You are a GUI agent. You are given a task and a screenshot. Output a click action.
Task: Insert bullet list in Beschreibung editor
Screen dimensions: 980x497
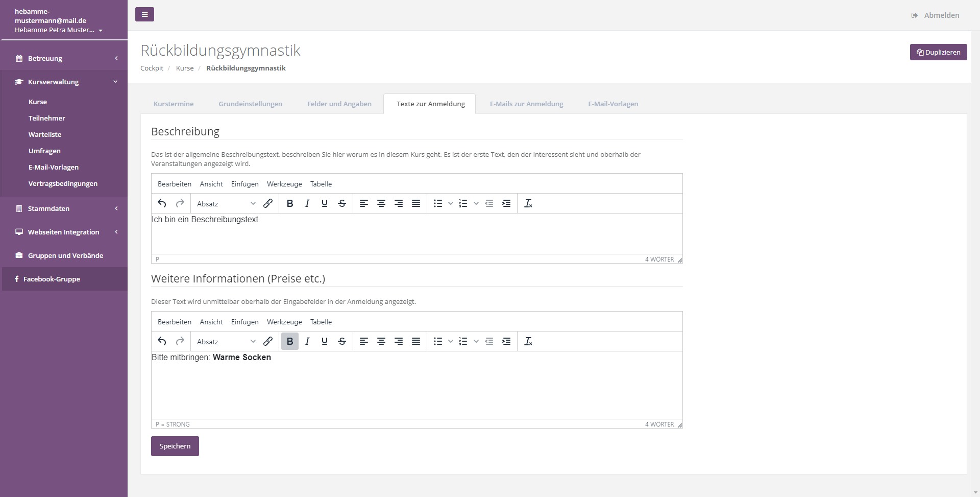[x=438, y=203]
